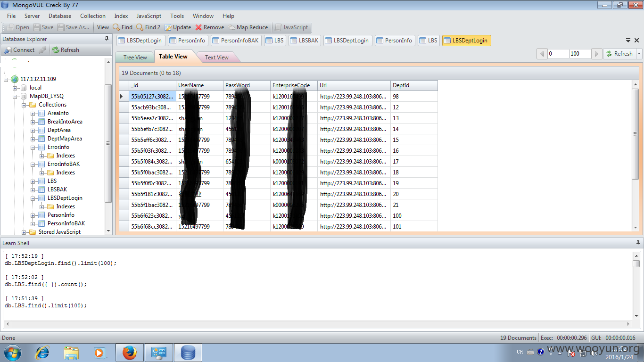Choose Save As... in the toolbar
This screenshot has width=644, height=362.
click(x=73, y=27)
